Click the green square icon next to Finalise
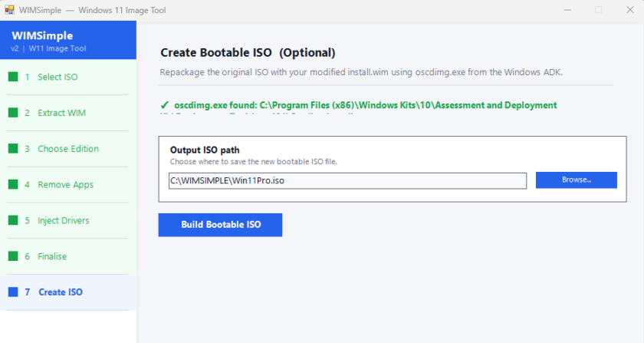This screenshot has width=644, height=343. 13,256
